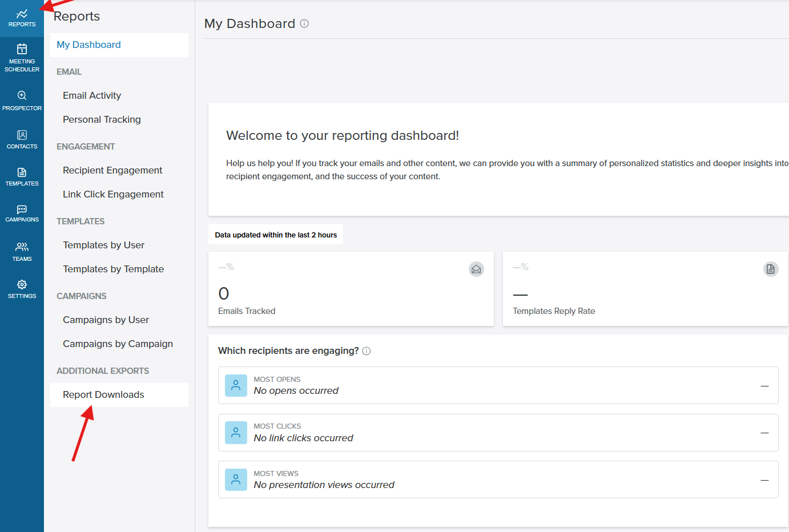
Task: Go to Teams in the sidebar
Action: (x=22, y=252)
